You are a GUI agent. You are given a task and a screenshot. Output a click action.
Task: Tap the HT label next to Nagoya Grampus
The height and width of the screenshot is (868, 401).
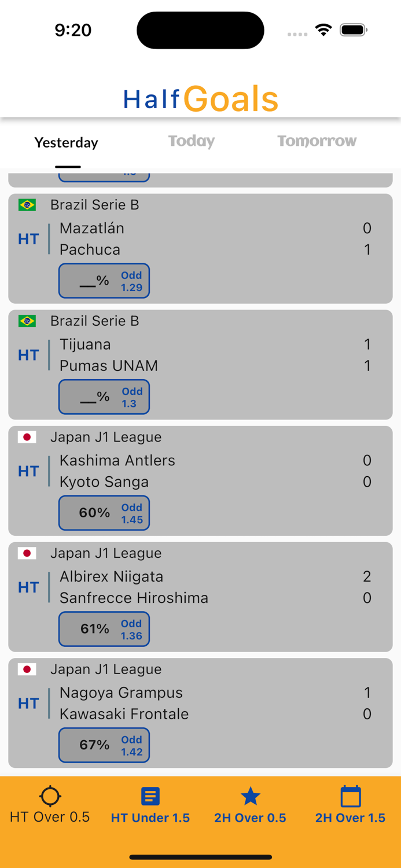click(28, 703)
